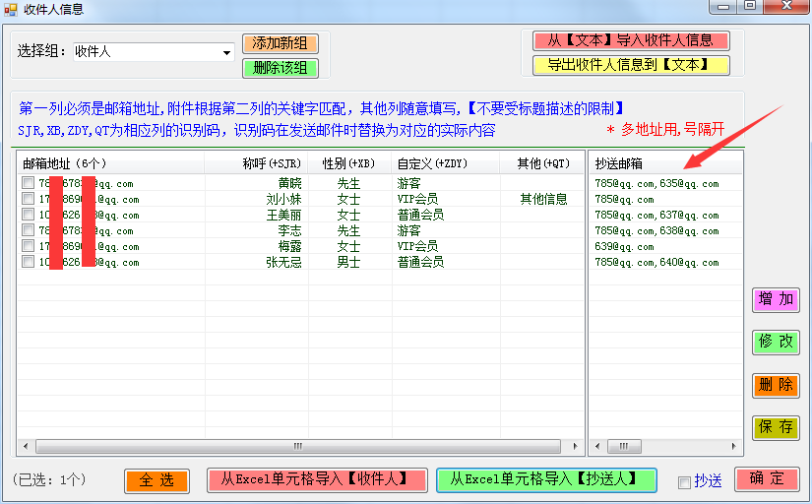Screen dimensions: 812x504
Task: Click the 确定 button
Action: coord(767,478)
